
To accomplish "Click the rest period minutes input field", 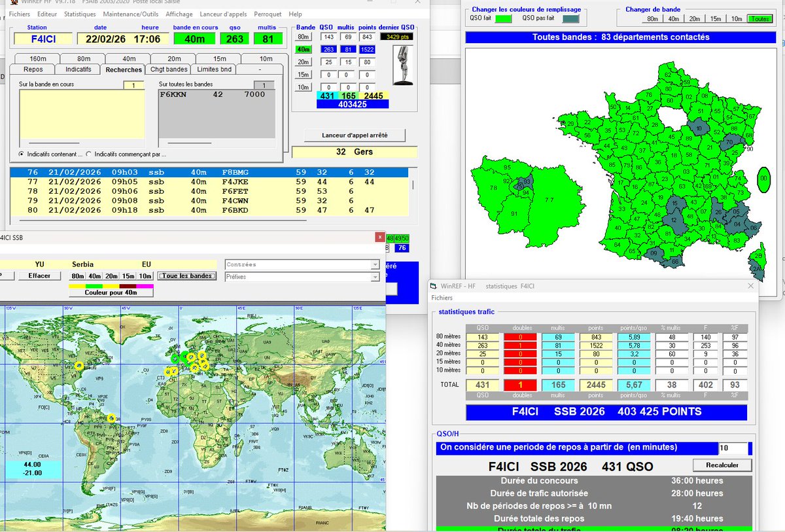I will point(733,448).
